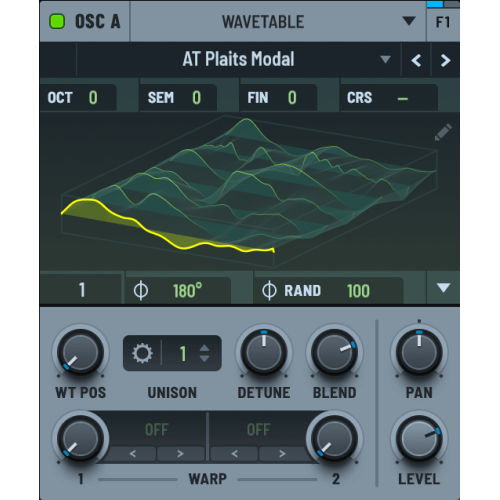Load the previous wavetable with left arrow

pyautogui.click(x=416, y=60)
